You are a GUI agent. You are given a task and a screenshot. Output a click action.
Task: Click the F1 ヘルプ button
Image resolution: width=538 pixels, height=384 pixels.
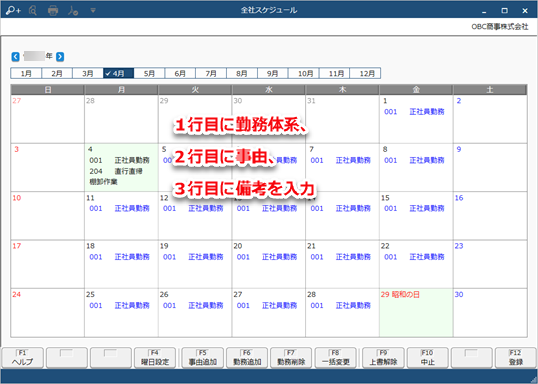[x=22, y=358]
